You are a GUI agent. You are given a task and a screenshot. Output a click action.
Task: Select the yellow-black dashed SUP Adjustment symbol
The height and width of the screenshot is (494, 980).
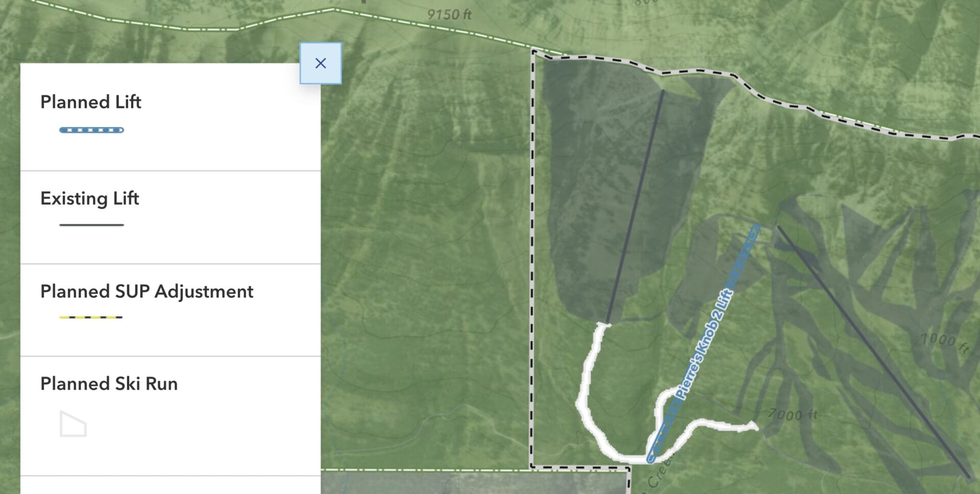tap(91, 317)
